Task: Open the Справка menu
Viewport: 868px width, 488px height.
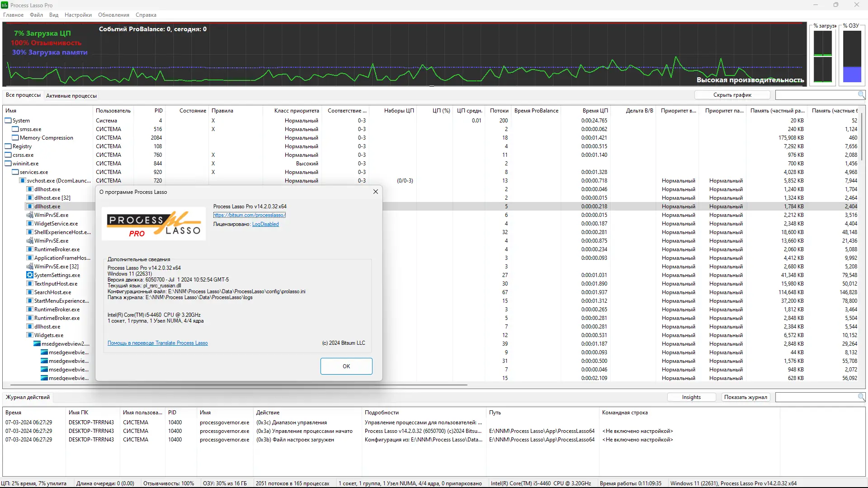Action: 146,15
